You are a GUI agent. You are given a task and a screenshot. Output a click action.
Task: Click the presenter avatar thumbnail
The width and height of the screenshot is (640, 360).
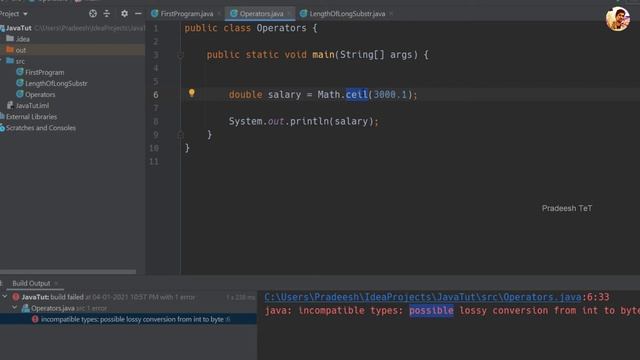[x=618, y=19]
